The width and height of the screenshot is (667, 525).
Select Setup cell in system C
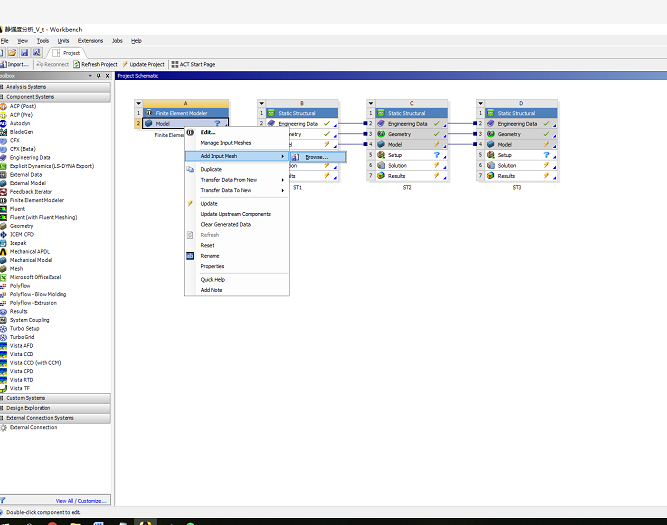pyautogui.click(x=411, y=155)
